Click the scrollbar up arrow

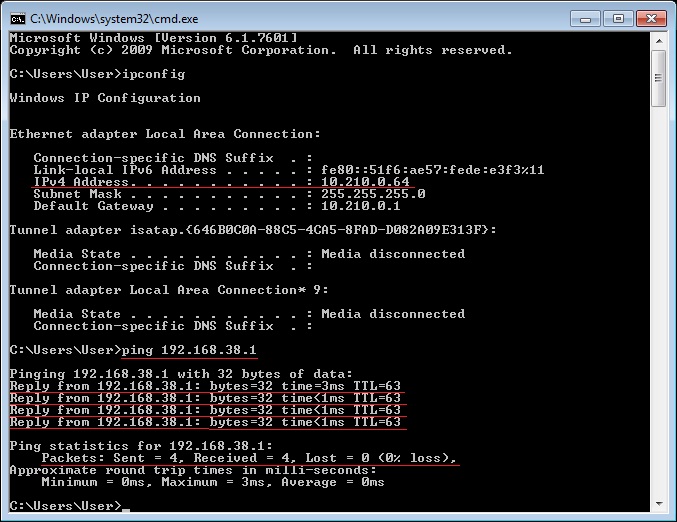click(659, 39)
